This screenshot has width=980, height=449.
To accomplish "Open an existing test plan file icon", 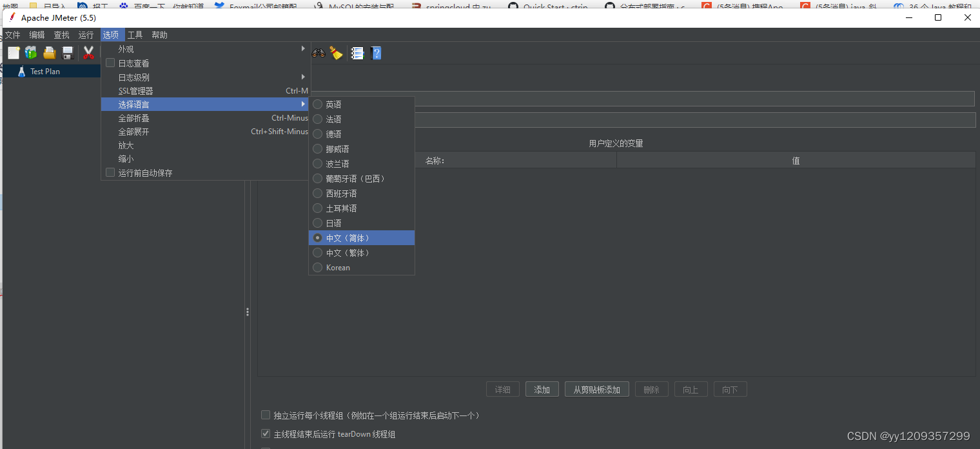I will coord(49,53).
